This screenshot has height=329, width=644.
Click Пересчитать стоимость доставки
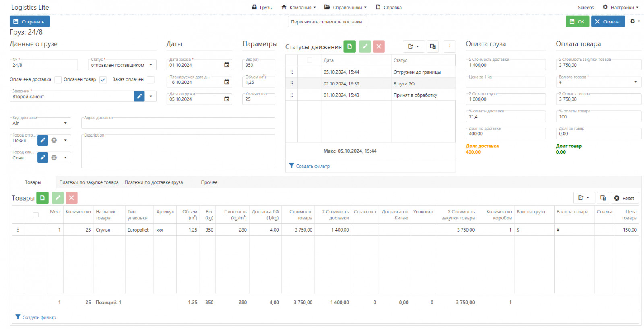[326, 22]
